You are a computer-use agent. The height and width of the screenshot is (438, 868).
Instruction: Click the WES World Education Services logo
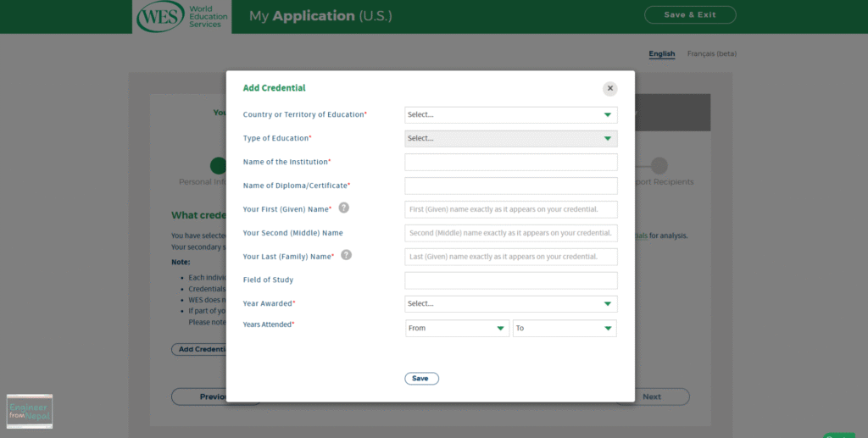click(x=181, y=17)
